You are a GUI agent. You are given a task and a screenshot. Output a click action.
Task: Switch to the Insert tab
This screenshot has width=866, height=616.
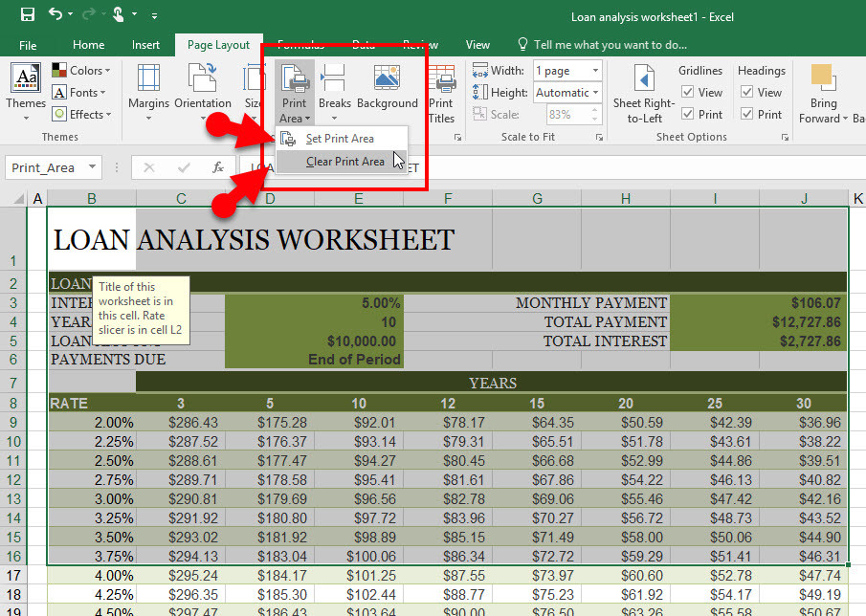pos(145,45)
